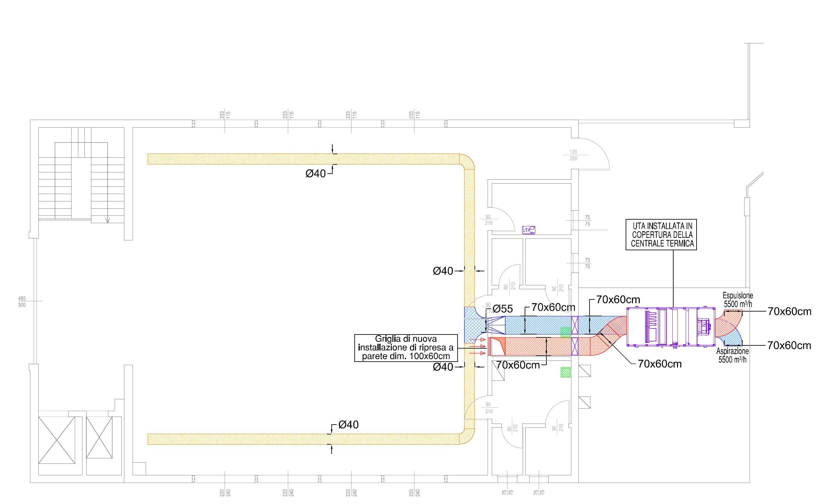Click the UTA INSTALLATA IN COPERTURA label box
This screenshot has width=818, height=504.
click(661, 235)
